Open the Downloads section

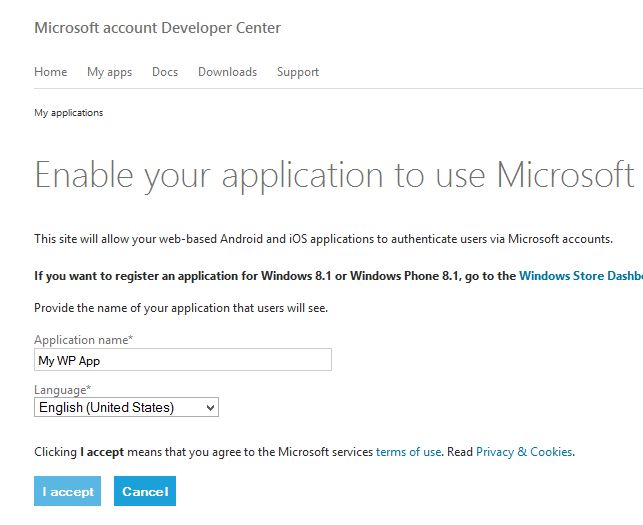click(x=227, y=72)
